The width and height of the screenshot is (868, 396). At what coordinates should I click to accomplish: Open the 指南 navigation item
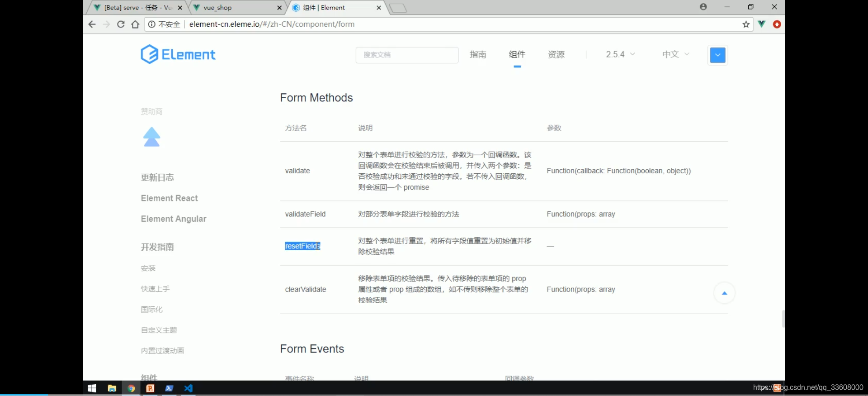pyautogui.click(x=478, y=54)
